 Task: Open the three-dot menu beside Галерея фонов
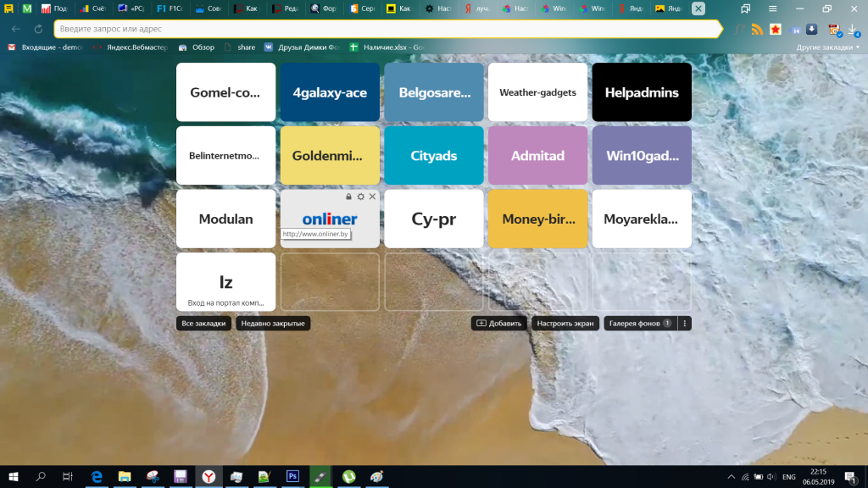[685, 323]
